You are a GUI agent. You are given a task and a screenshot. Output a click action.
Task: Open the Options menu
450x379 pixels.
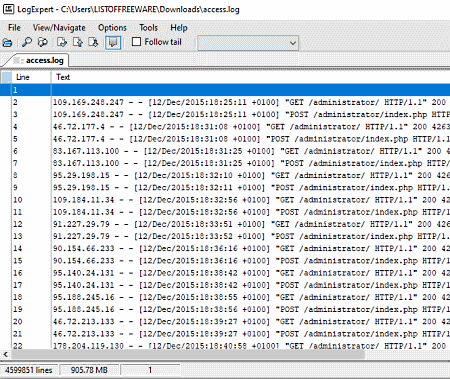coord(112,28)
